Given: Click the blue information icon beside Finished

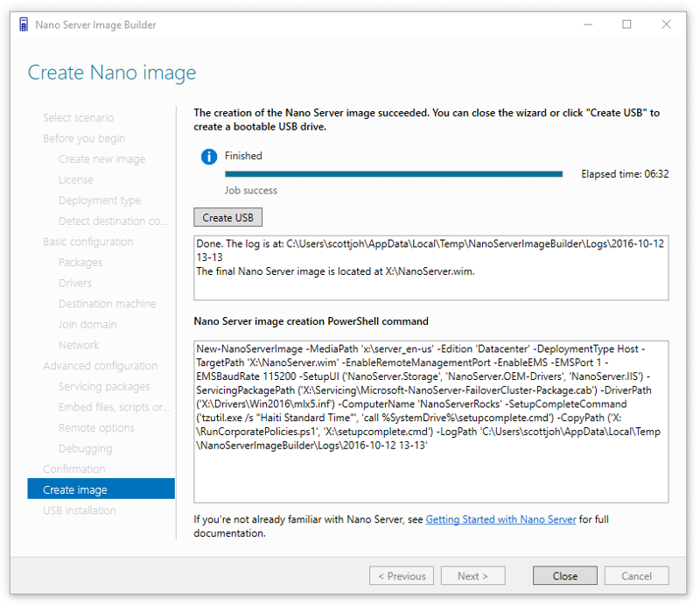Looking at the screenshot, I should pyautogui.click(x=209, y=157).
